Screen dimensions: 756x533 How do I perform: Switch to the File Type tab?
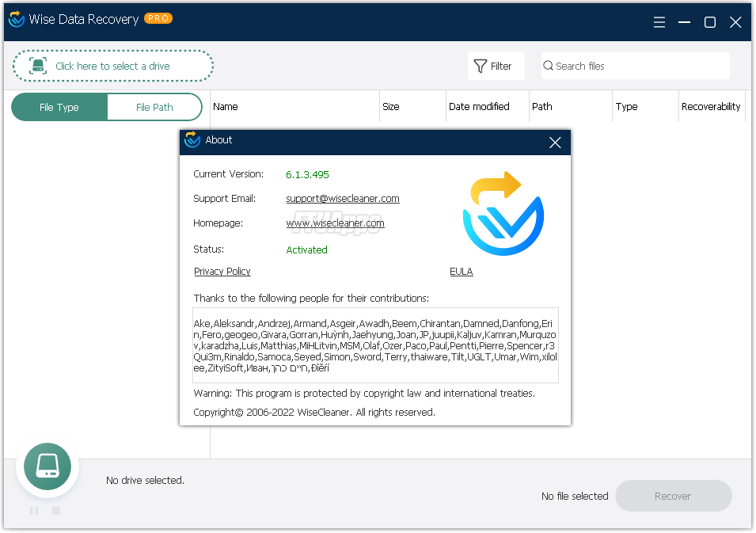pos(59,107)
